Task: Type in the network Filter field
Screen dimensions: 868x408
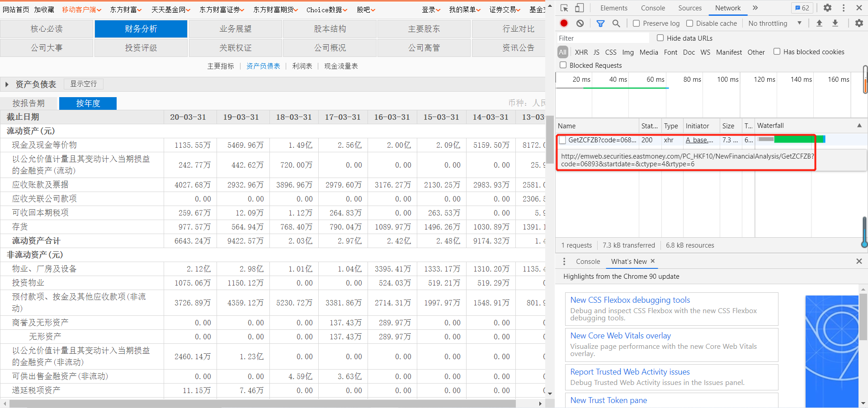Action: click(603, 38)
